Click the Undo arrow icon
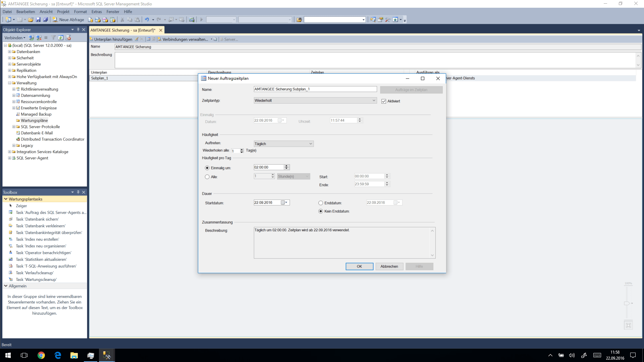Image resolution: width=644 pixels, height=362 pixels. point(147,20)
